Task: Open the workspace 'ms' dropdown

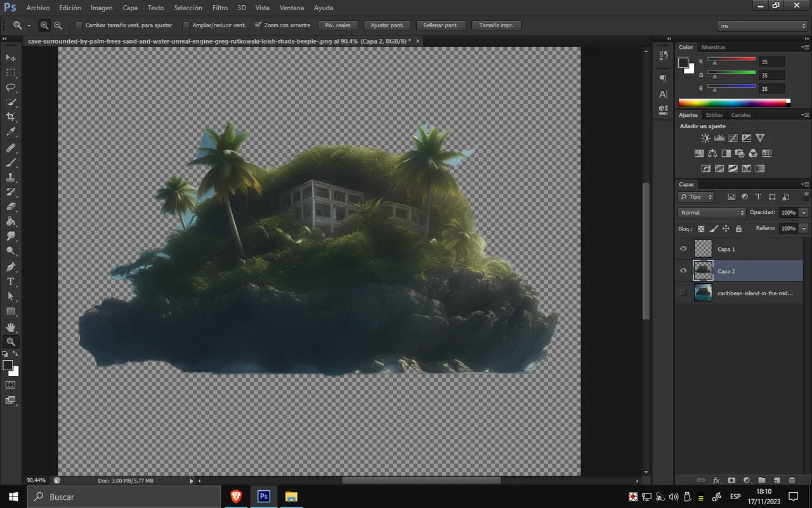Action: [762, 25]
